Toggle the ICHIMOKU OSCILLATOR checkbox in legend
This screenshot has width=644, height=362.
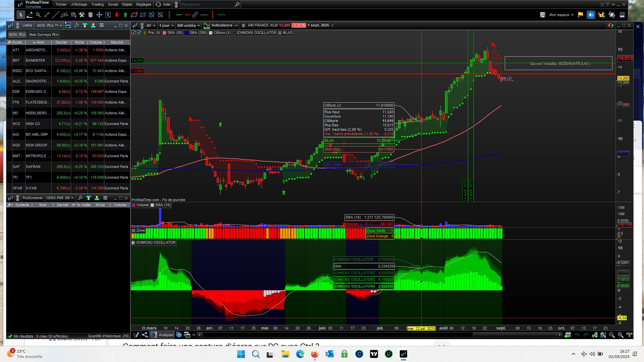click(x=234, y=33)
